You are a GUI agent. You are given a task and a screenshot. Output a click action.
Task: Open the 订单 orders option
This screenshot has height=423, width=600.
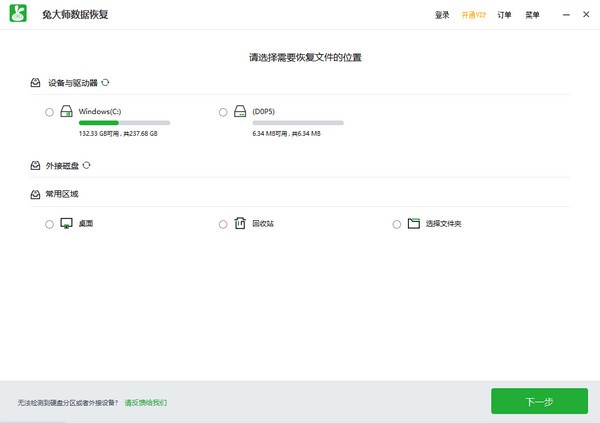coord(504,15)
